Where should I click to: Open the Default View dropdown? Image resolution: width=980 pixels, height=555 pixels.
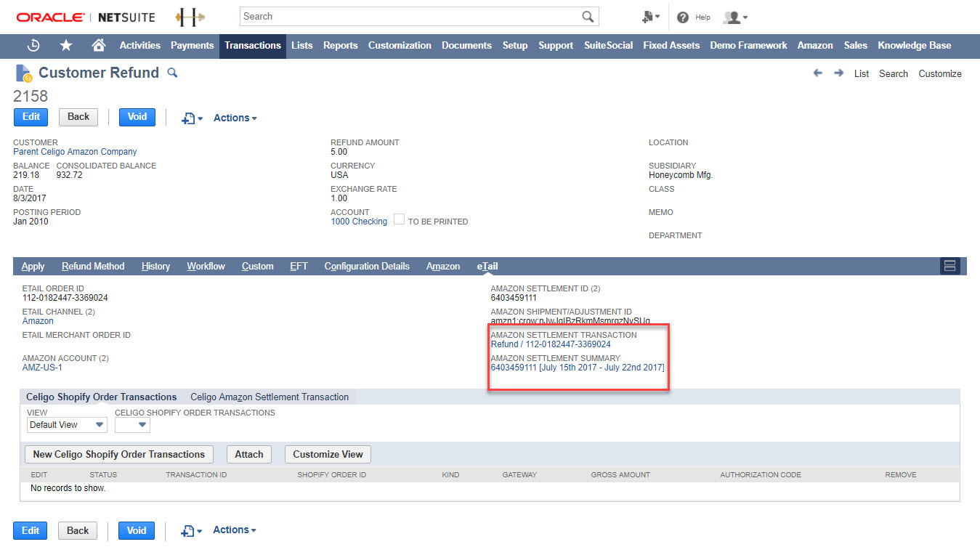click(x=67, y=425)
